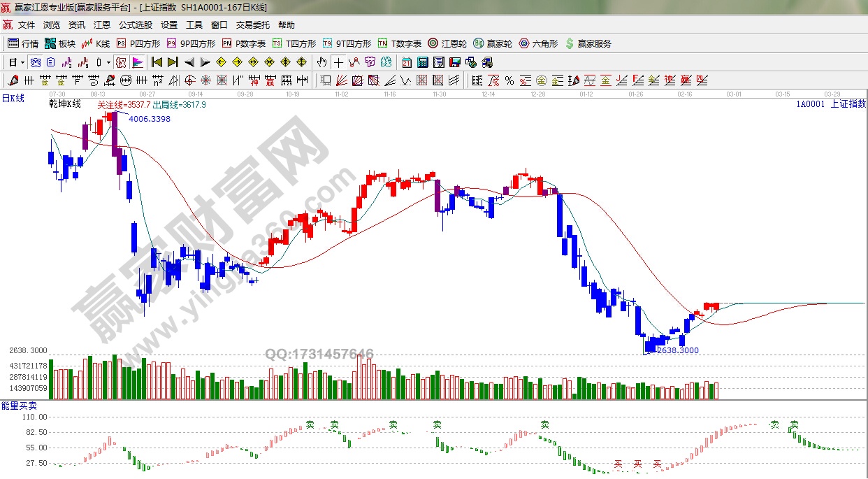Toggle the pressed blue 乾坤 chart button

tap(35, 62)
